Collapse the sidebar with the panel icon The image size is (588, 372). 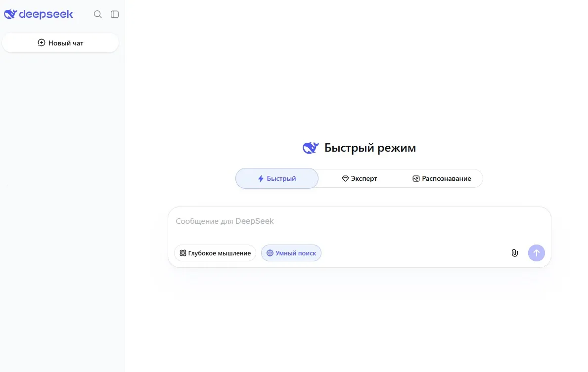115,14
